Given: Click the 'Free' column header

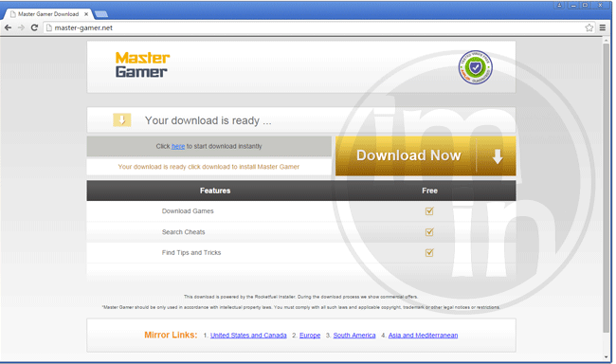Looking at the screenshot, I should point(429,191).
